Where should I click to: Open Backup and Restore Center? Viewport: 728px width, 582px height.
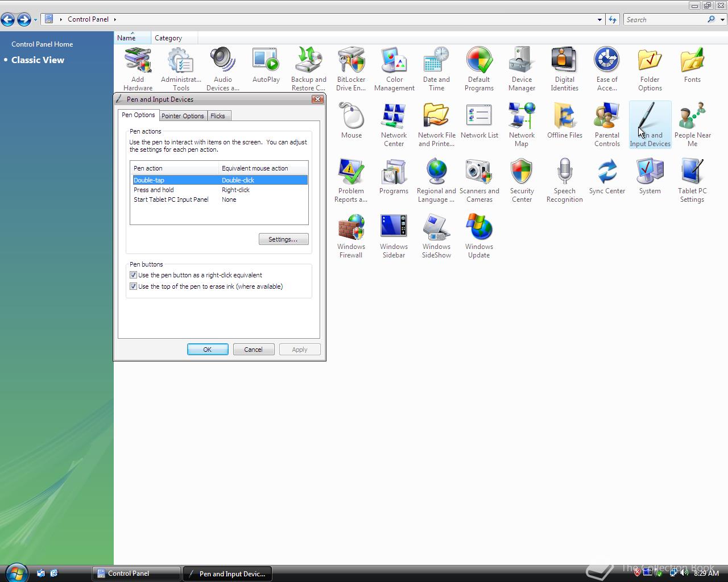pyautogui.click(x=308, y=69)
